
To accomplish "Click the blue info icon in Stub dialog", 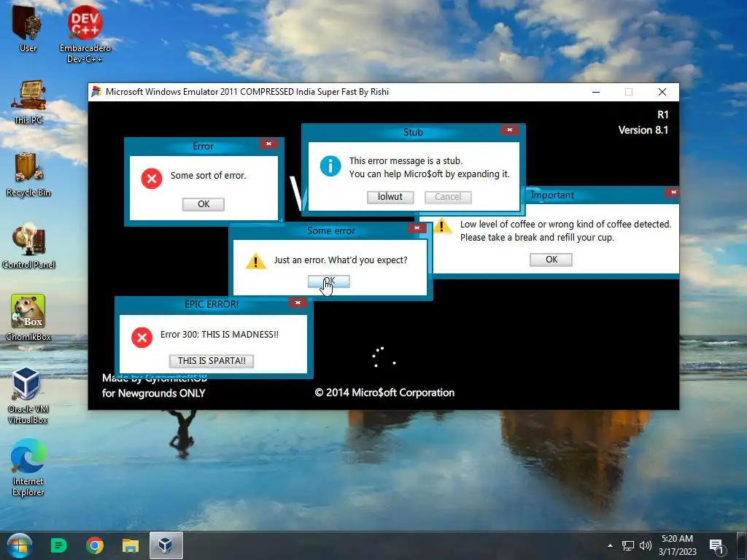I will (330, 166).
